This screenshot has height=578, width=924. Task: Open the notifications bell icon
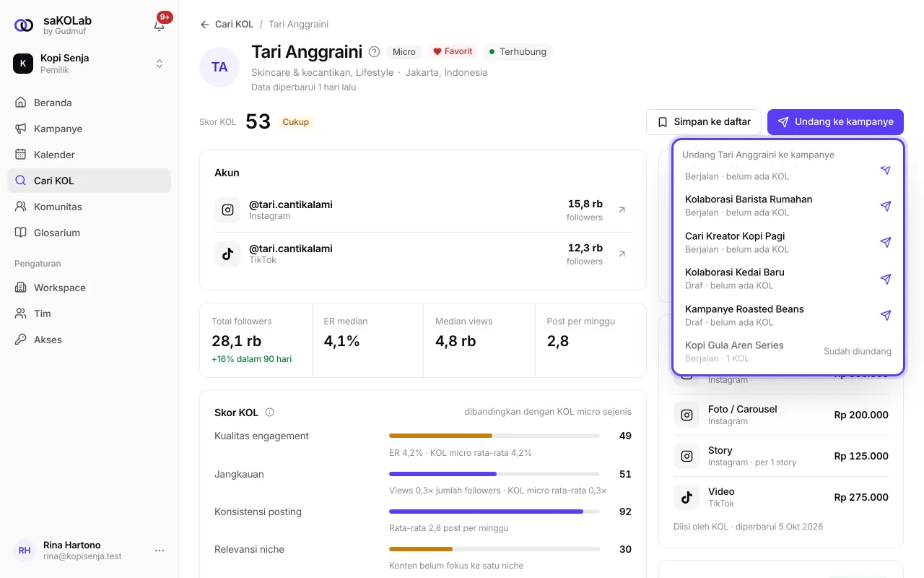coord(160,25)
